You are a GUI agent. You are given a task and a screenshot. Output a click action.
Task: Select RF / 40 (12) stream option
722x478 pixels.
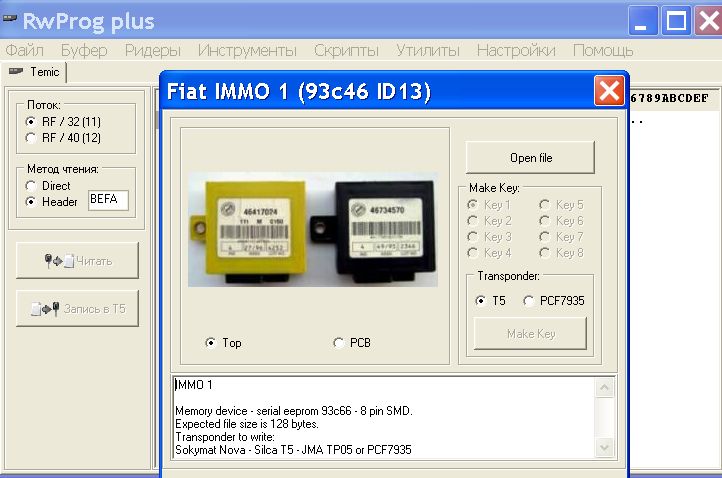tap(63, 138)
